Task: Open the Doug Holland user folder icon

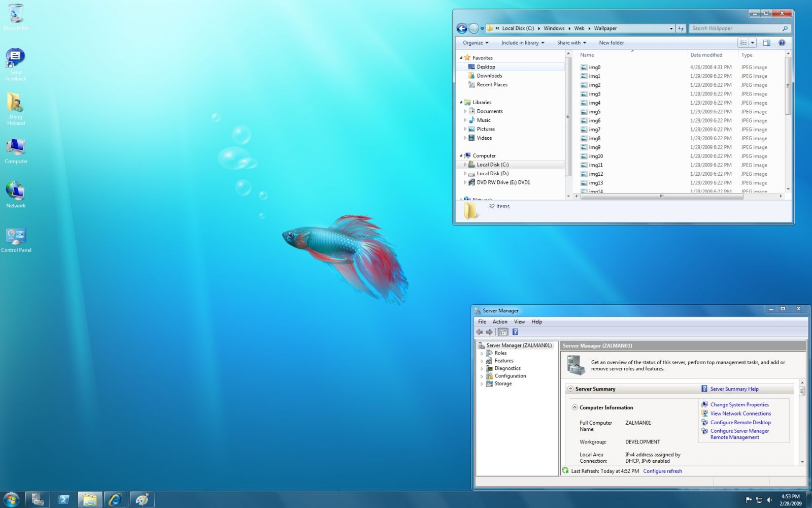Action: click(x=16, y=109)
